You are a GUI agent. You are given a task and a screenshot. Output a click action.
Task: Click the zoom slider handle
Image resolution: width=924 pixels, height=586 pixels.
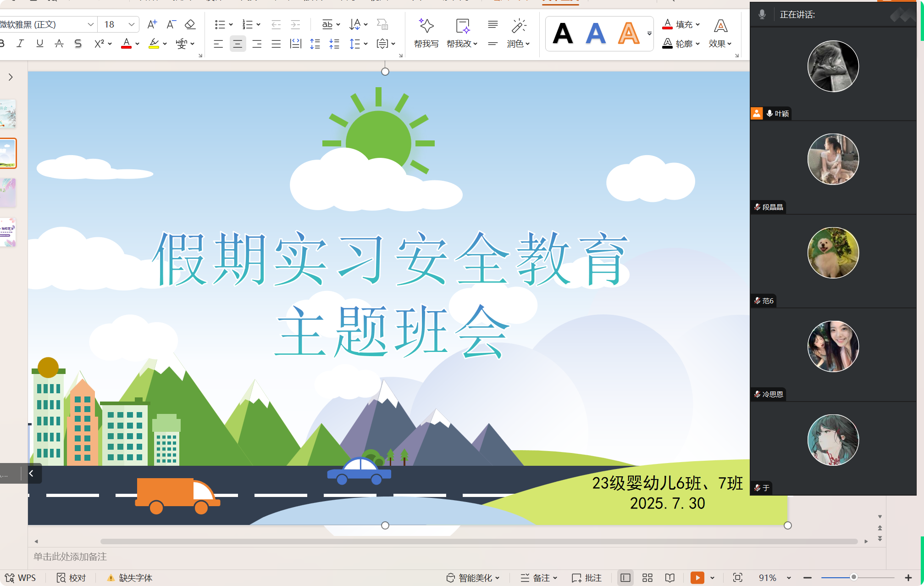[x=853, y=577]
